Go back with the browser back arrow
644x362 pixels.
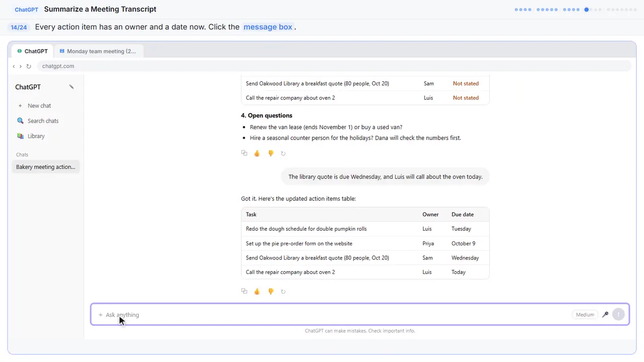pyautogui.click(x=14, y=66)
